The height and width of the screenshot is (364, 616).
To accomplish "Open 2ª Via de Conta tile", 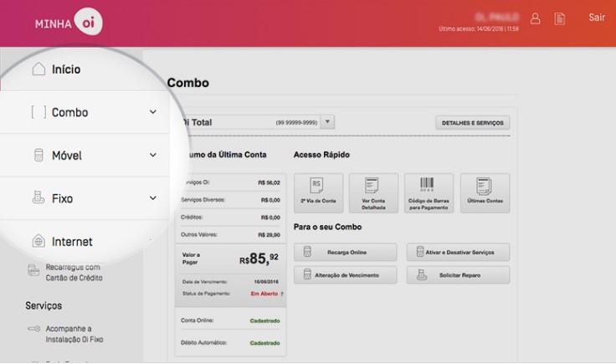I will point(318,193).
